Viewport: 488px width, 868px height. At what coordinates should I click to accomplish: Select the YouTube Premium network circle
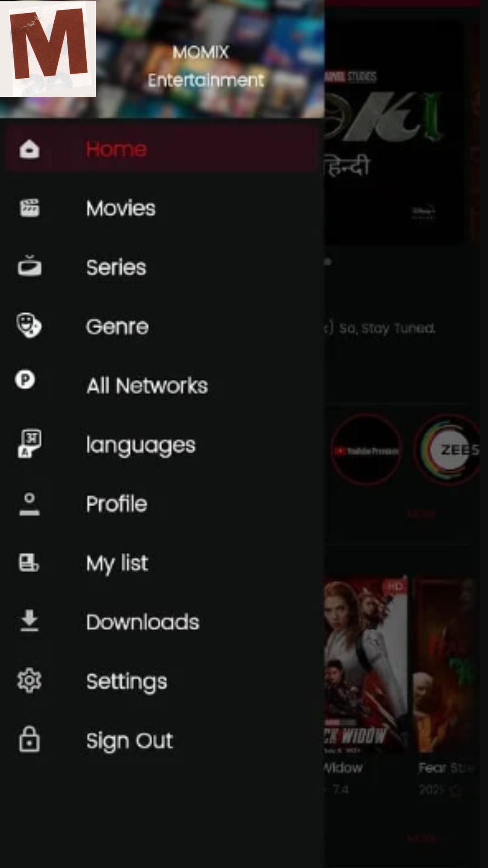point(366,450)
